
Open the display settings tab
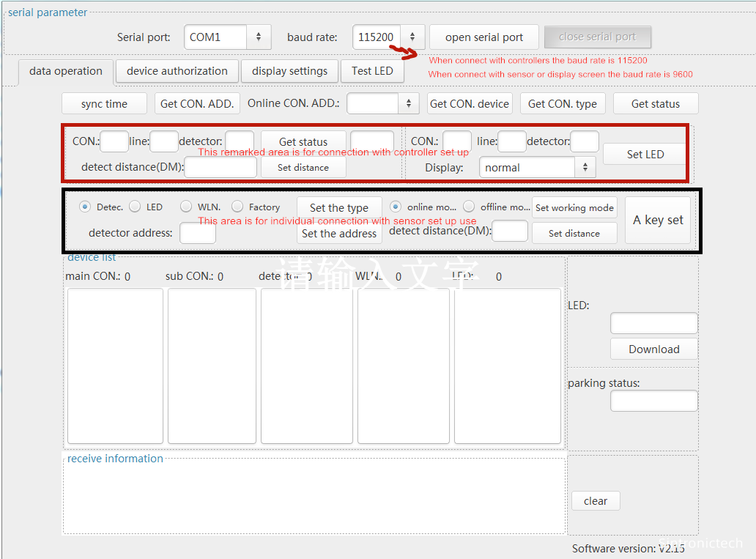point(289,71)
